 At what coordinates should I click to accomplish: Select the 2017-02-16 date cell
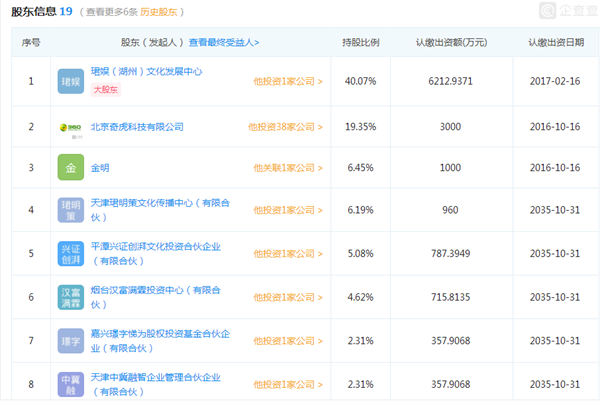[555, 81]
